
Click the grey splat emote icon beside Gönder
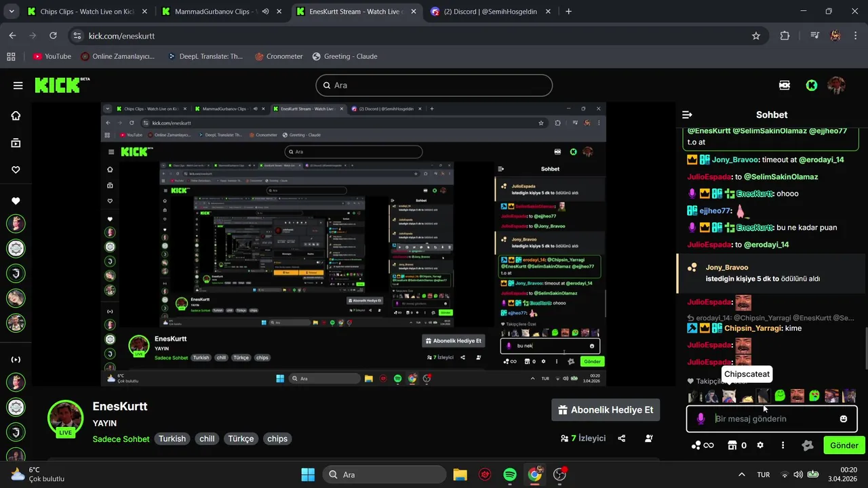[x=807, y=445]
